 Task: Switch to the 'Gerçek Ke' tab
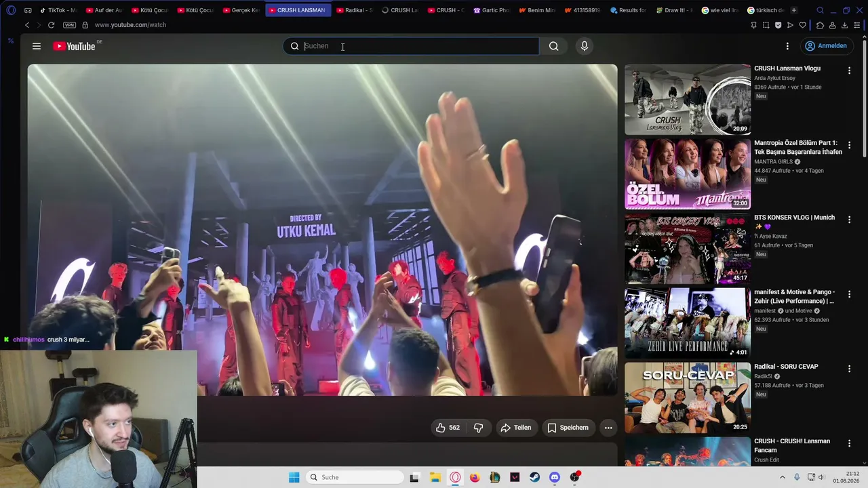pyautogui.click(x=241, y=10)
